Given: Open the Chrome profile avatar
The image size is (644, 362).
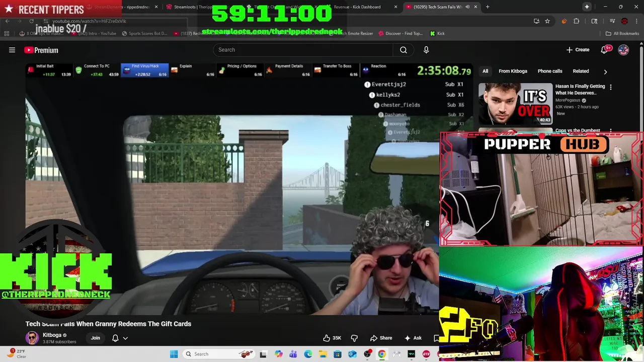Looking at the screenshot, I should click(624, 21).
